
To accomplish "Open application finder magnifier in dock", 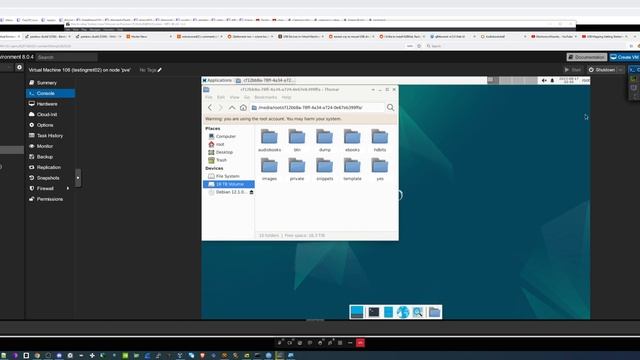I will 418,312.
